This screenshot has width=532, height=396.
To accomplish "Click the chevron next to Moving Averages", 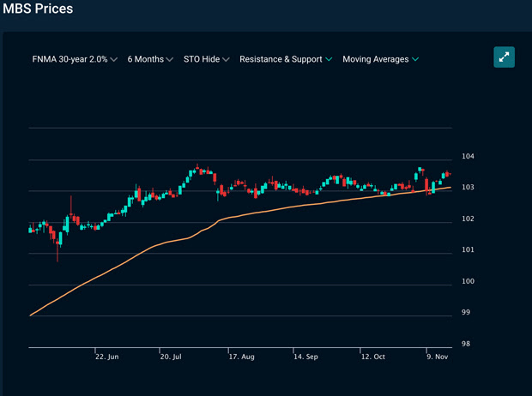I will (x=415, y=59).
